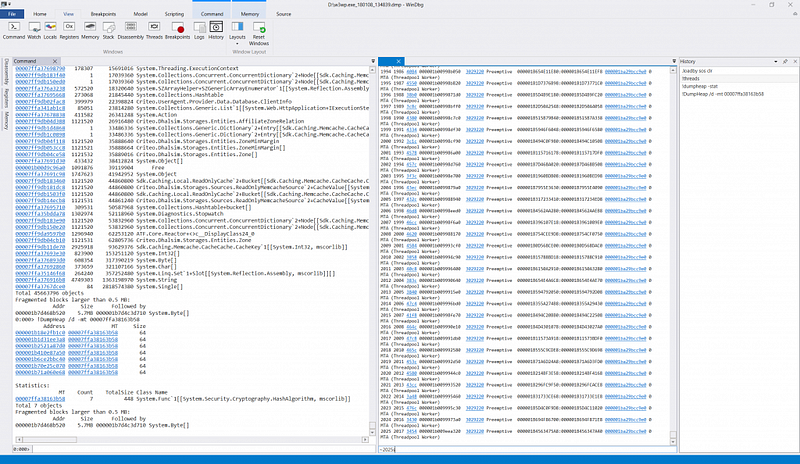Click Command pane scroll down arrow
800x464 pixels.
coord(372,433)
